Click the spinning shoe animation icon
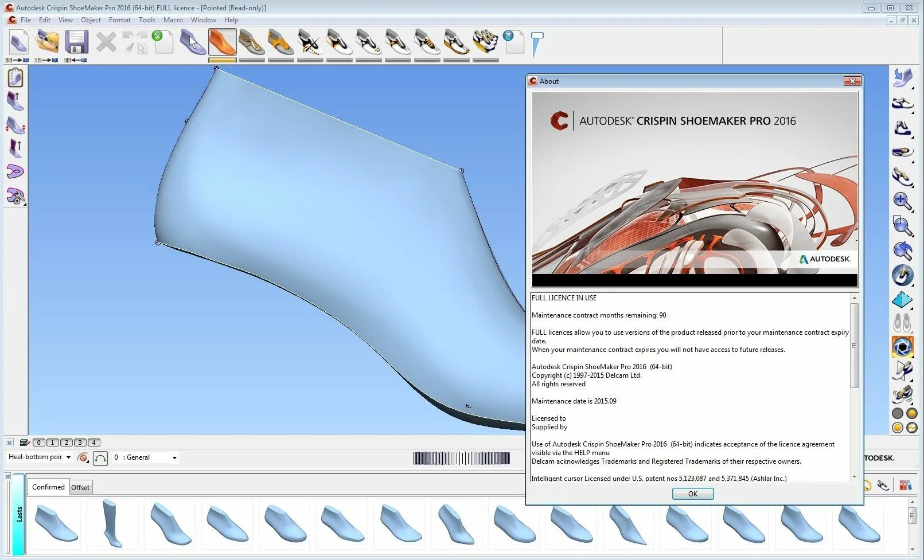 [x=903, y=394]
